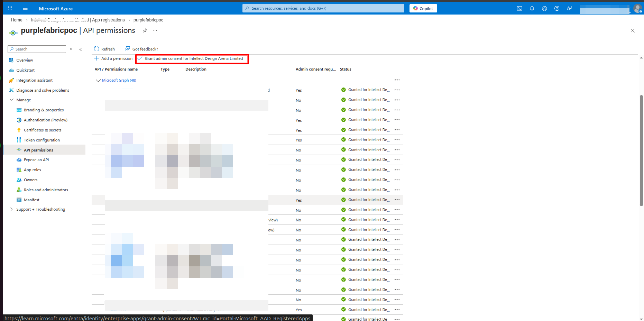Click the Status column header
Screen dimensions: 644x321
coord(346,69)
